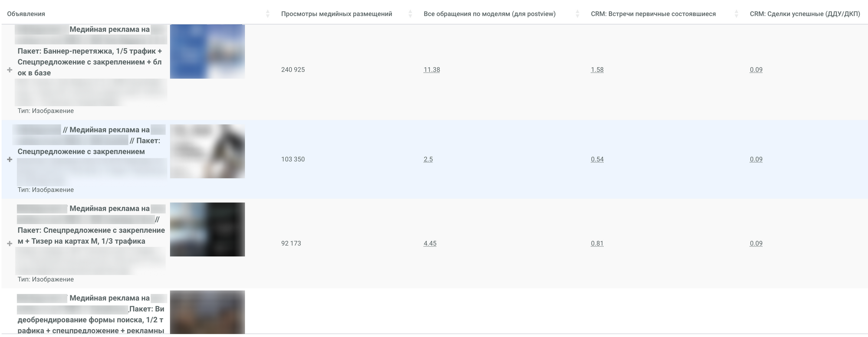This screenshot has width=868, height=337.
Task: Expand the row with 103 350 views
Action: tap(10, 160)
